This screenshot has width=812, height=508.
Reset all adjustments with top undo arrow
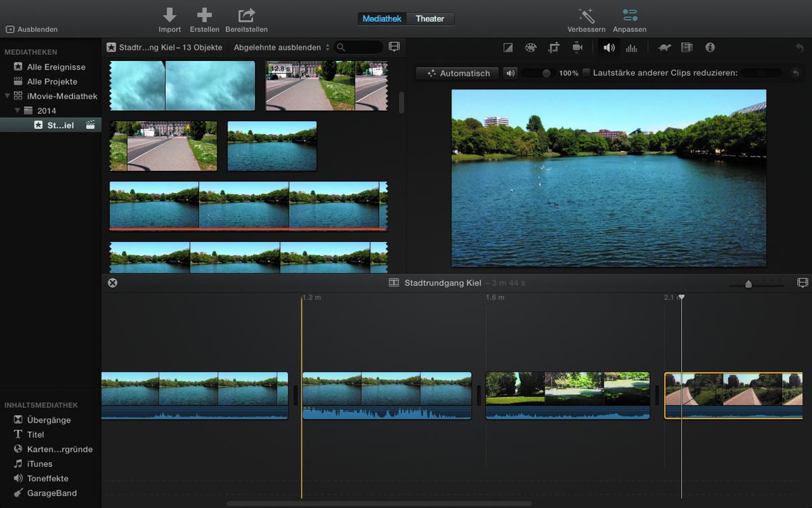pos(800,47)
